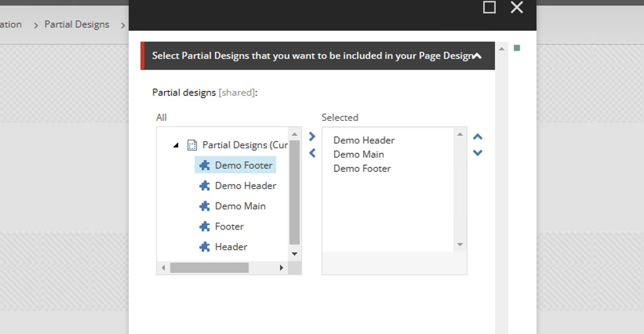
Task: Click the [shared] field label tag
Action: click(x=236, y=93)
